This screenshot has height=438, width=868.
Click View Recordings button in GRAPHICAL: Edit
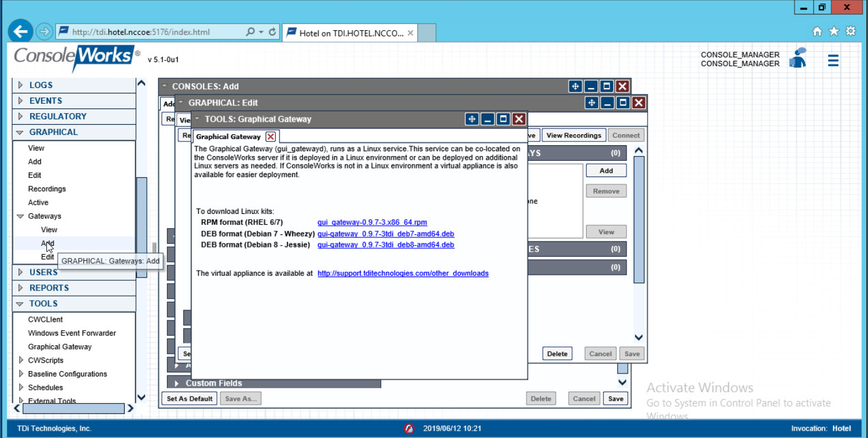[574, 136]
